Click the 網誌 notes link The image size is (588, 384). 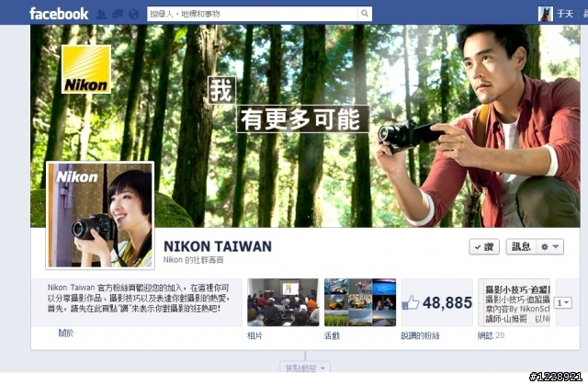pyautogui.click(x=485, y=335)
